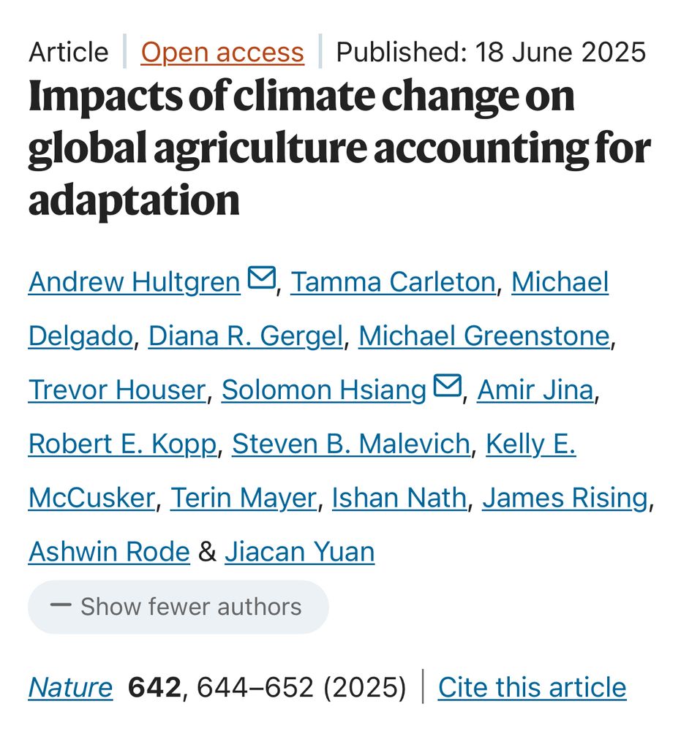Click Cite this article link
Viewport: 700px width, 731px height.
click(532, 687)
